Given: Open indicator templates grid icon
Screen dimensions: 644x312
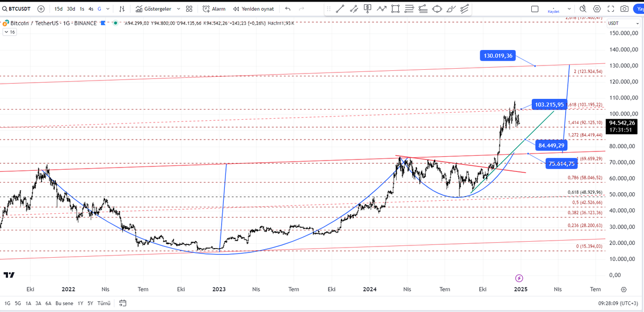Looking at the screenshot, I should point(189,9).
